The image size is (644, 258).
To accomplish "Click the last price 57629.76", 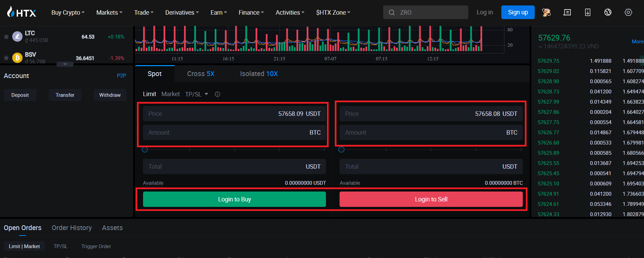I will tap(554, 37).
